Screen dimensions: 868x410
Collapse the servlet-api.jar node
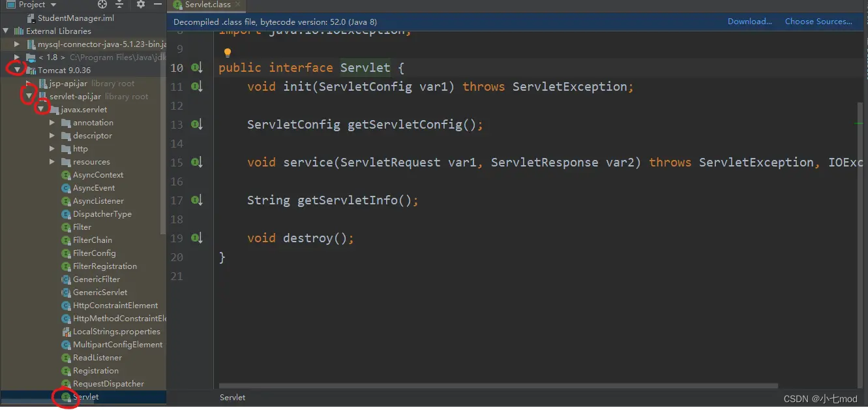pos(29,97)
